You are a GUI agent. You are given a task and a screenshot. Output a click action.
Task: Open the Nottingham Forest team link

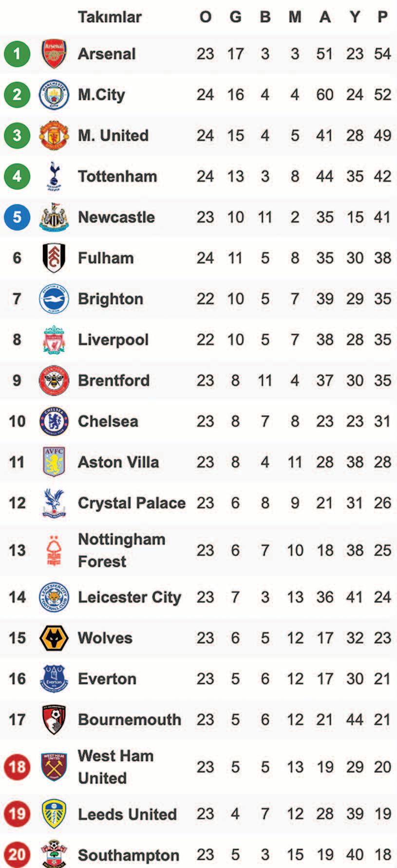pos(121,550)
